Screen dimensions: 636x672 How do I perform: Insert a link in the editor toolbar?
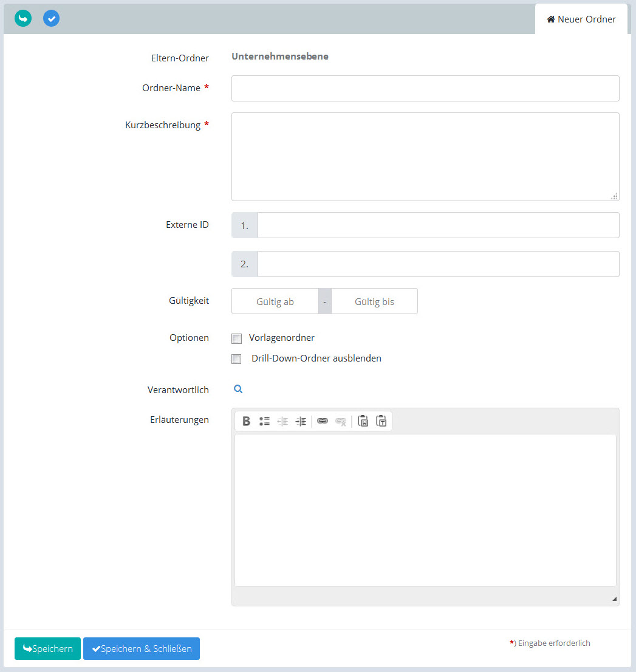click(x=323, y=421)
